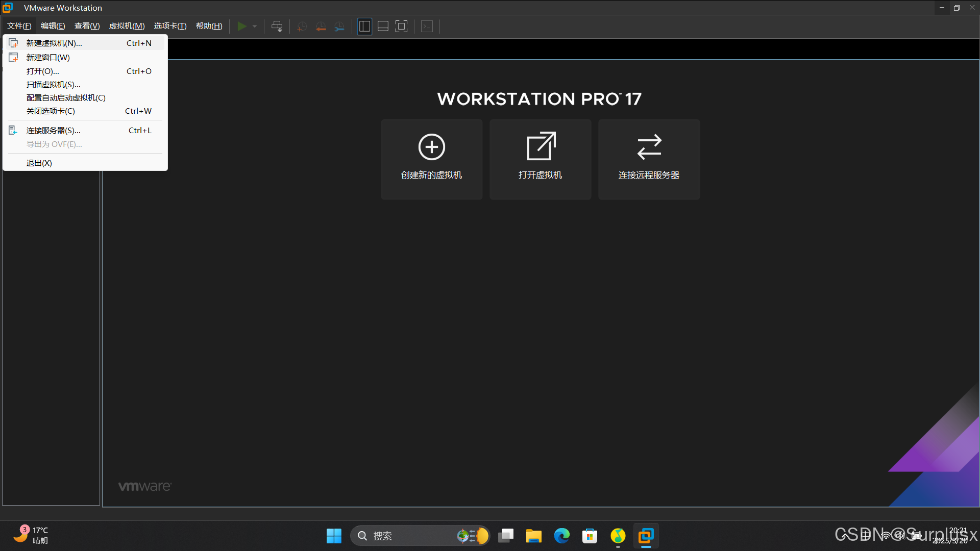Click the green power on play button
Viewport: 980px width, 551px height.
pyautogui.click(x=242, y=27)
